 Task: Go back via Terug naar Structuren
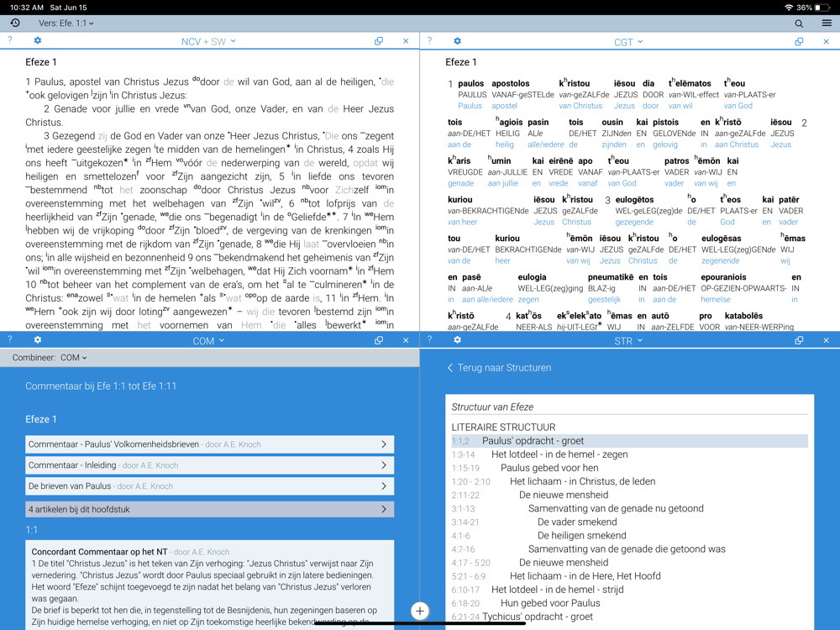(x=499, y=368)
